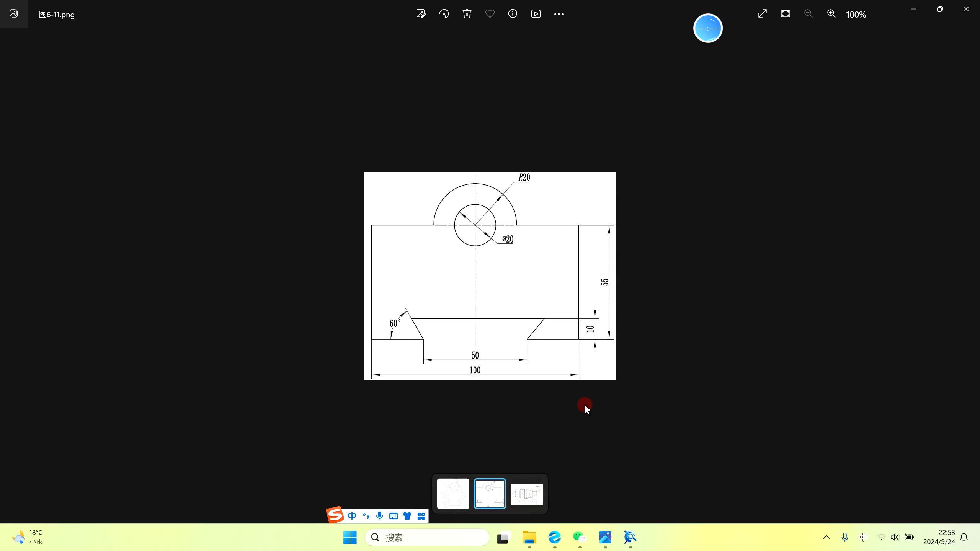Click the 100% zoom level
Screen dimensions: 980x551
(x=856, y=15)
